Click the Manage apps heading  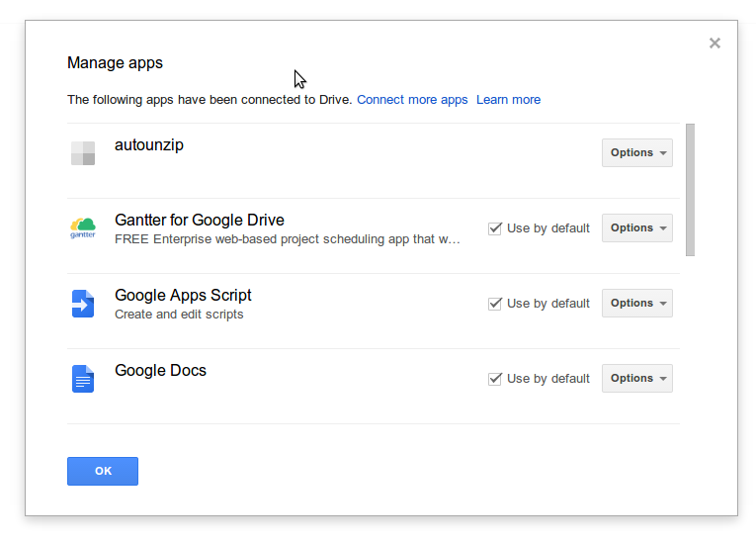[116, 63]
